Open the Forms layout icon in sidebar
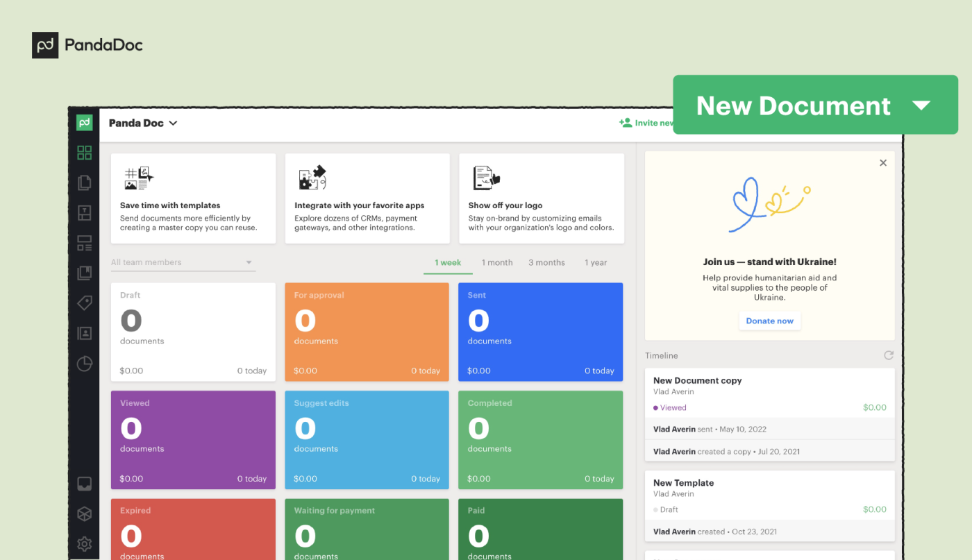The height and width of the screenshot is (560, 972). [84, 243]
